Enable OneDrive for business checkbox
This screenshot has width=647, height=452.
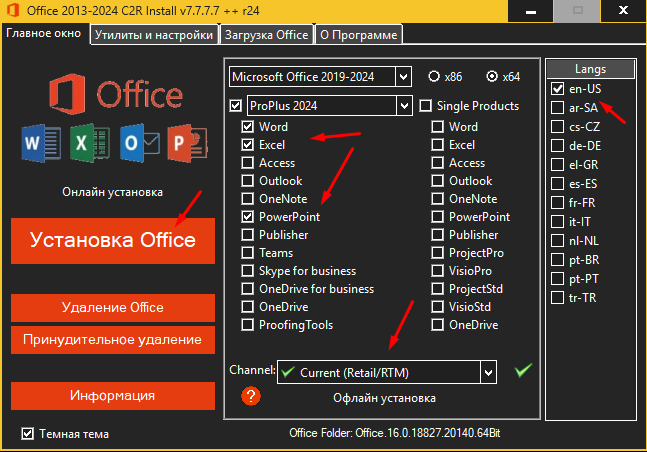coord(248,289)
